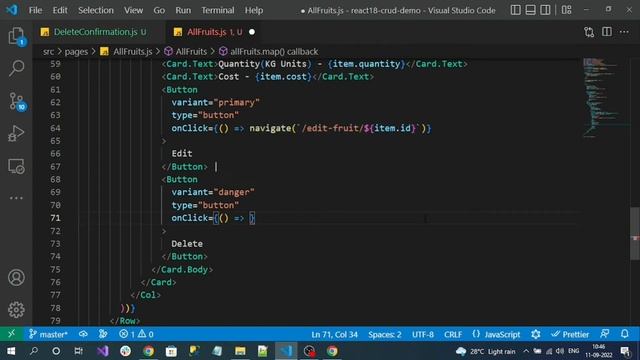Close unsaved AllFruits.js tab dot
This screenshot has width=640, height=360.
click(252, 32)
